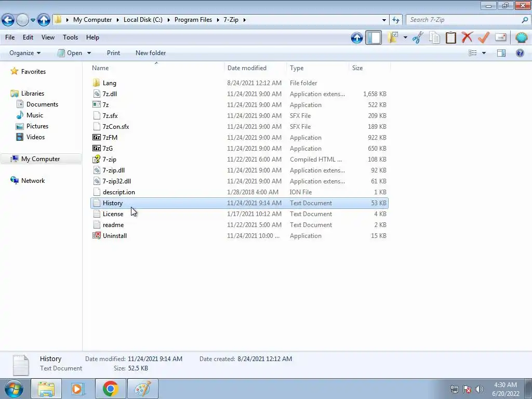Open the Tools menu
Screen dimensions: 532x399
(x=70, y=37)
